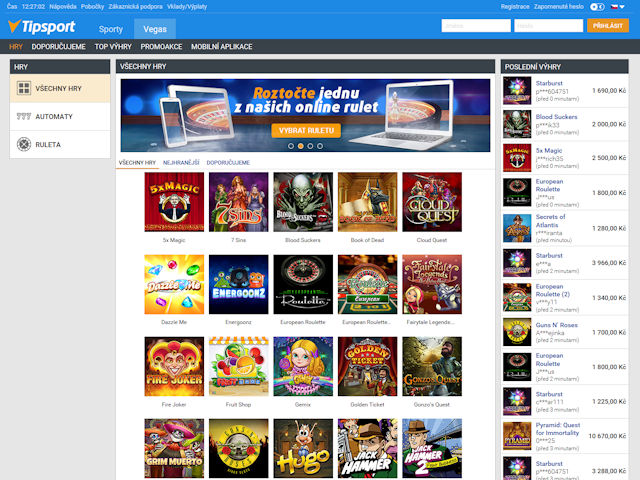Launch Jack Hammer 2 game
The image size is (640, 480).
[x=432, y=449]
